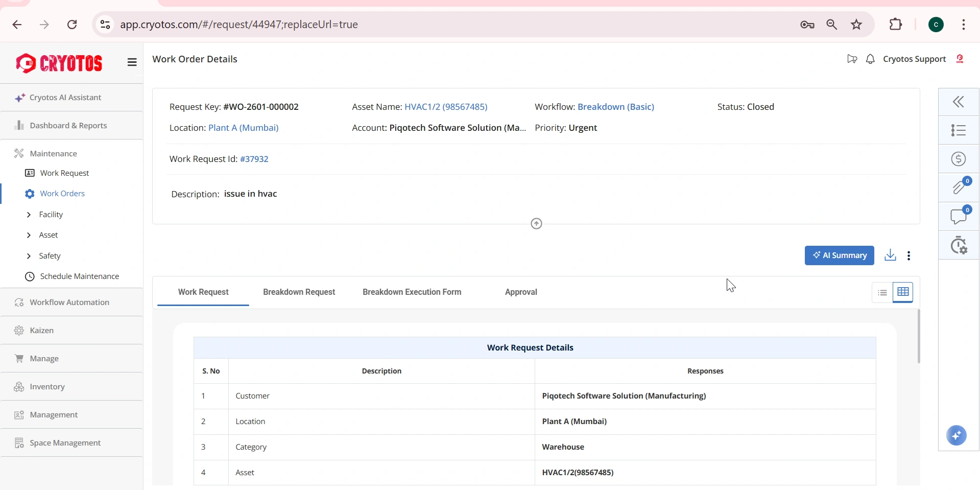Open the attachments paperclip panel

point(959,188)
